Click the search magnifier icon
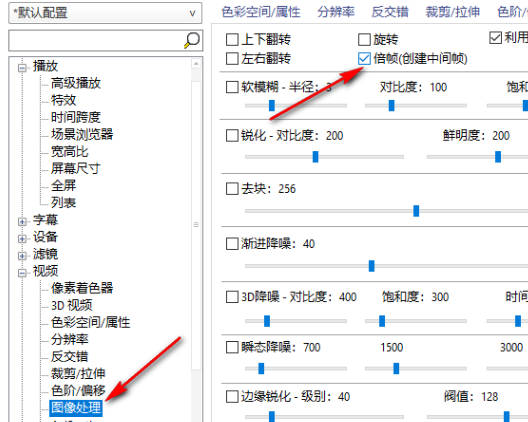Screen dimensions: 528x422 (192, 40)
